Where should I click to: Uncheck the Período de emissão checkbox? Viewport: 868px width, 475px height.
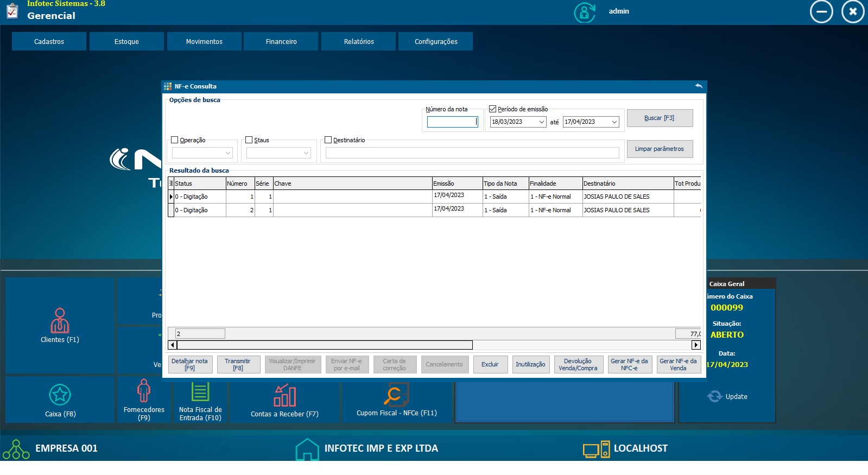tap(493, 109)
